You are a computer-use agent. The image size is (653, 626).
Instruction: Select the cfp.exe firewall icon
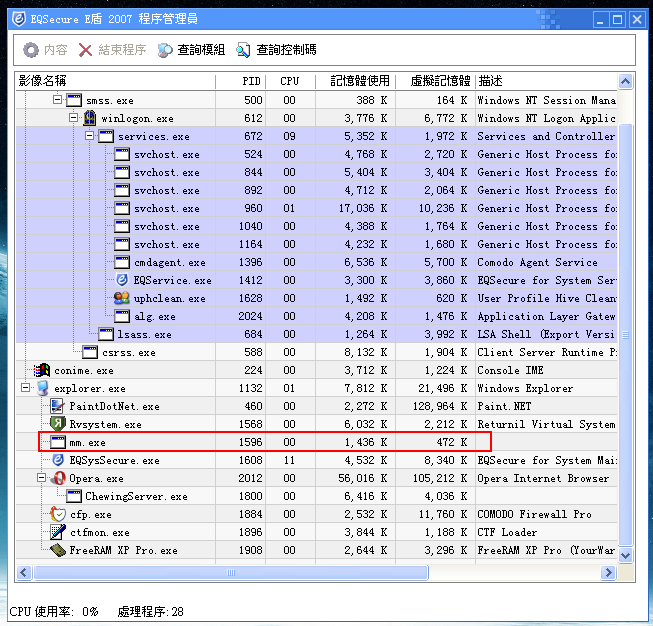tap(58, 514)
